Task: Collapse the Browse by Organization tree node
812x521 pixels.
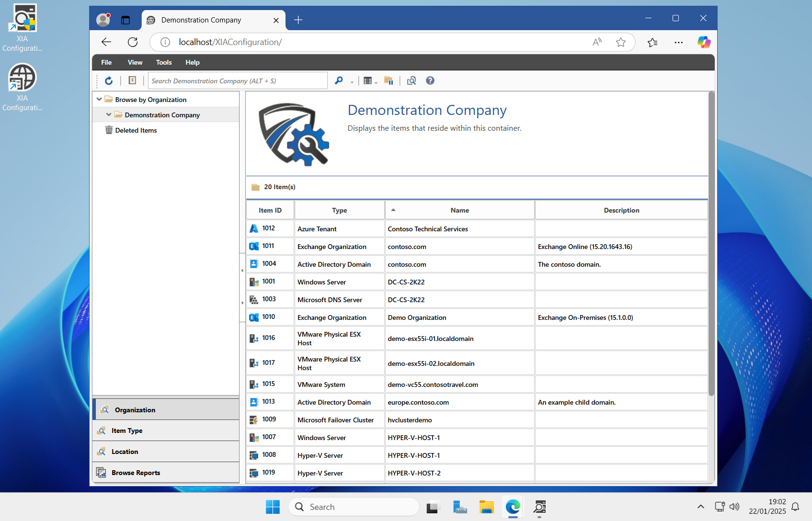Action: 99,100
